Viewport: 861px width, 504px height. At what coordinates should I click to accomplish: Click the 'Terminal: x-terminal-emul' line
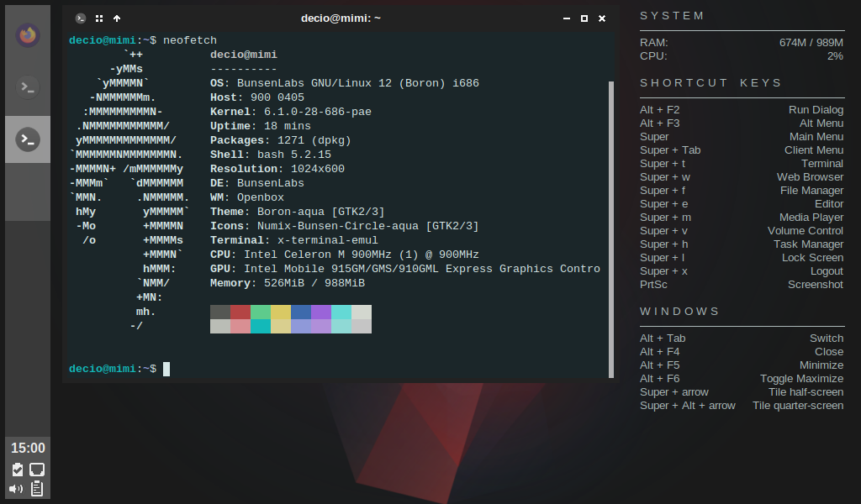tap(294, 240)
